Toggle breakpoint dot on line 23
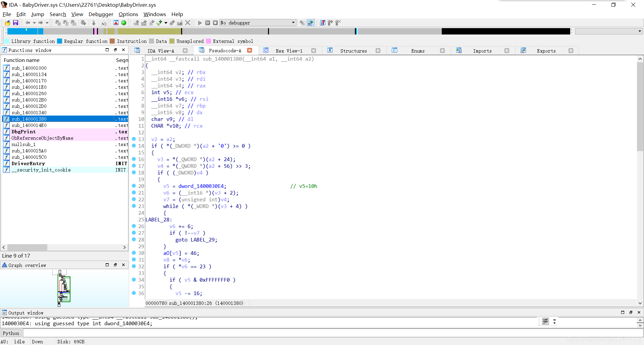The image size is (644, 345). point(134,206)
